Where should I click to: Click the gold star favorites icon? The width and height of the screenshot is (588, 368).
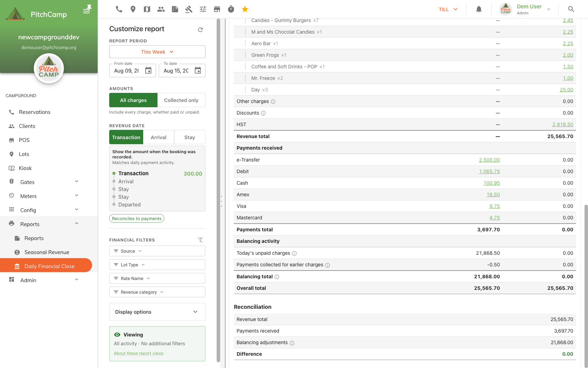pyautogui.click(x=245, y=9)
